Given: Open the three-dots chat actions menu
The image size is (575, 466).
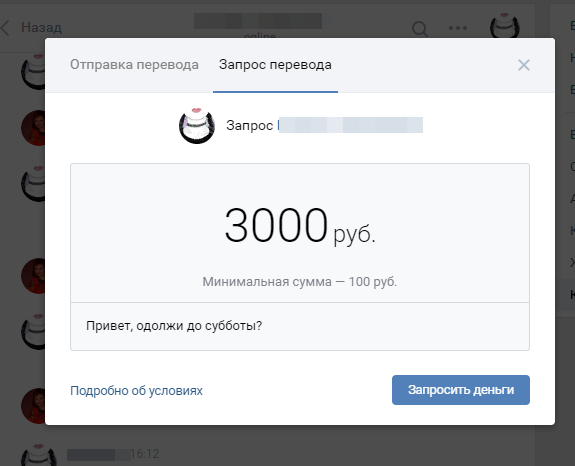Looking at the screenshot, I should click(x=458, y=28).
